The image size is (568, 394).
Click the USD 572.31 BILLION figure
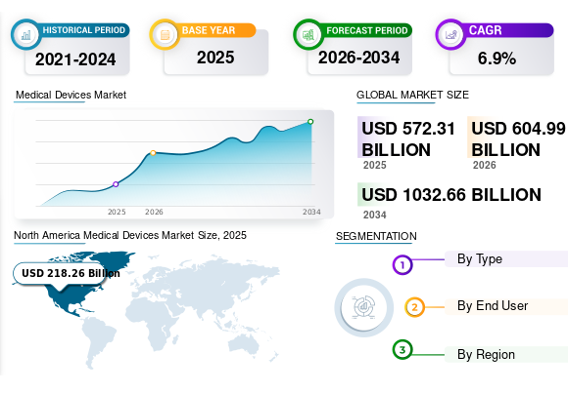click(x=408, y=139)
